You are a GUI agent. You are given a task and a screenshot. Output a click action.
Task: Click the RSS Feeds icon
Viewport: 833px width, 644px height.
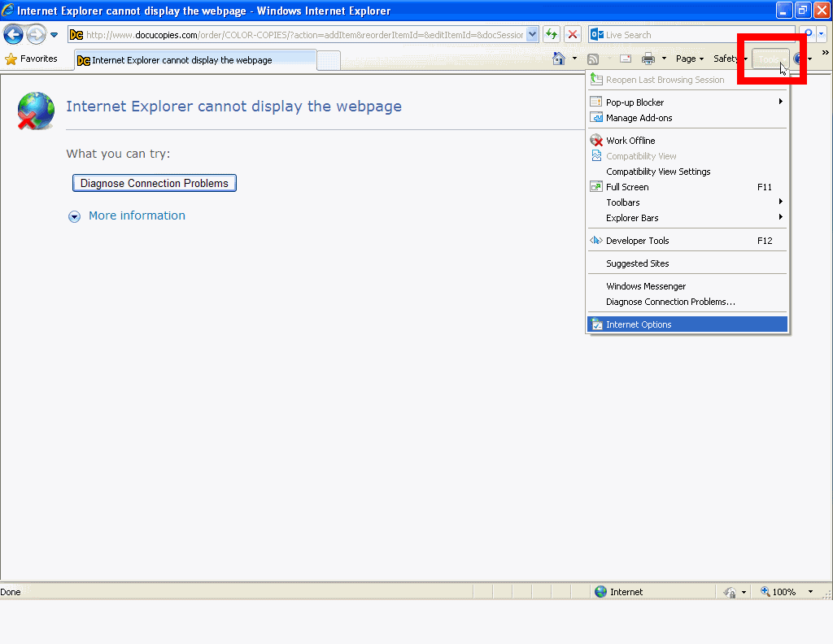pos(593,59)
